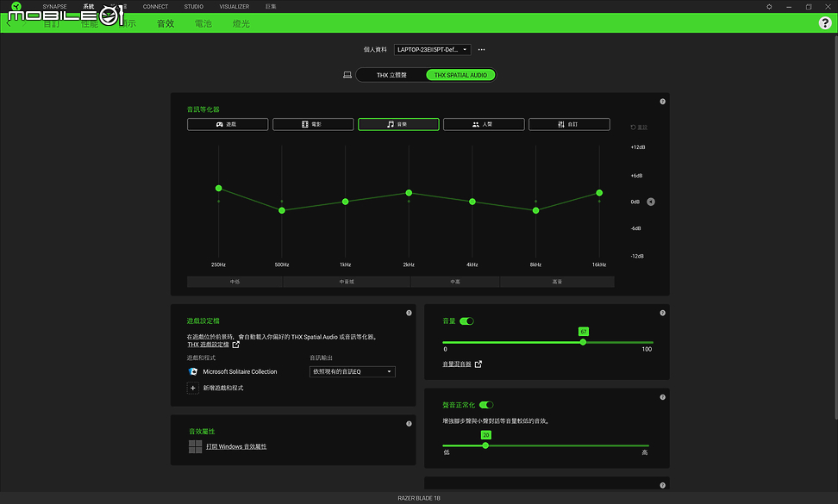Click the 1kHz equalizer slider handle
838x504 pixels.
[345, 202]
